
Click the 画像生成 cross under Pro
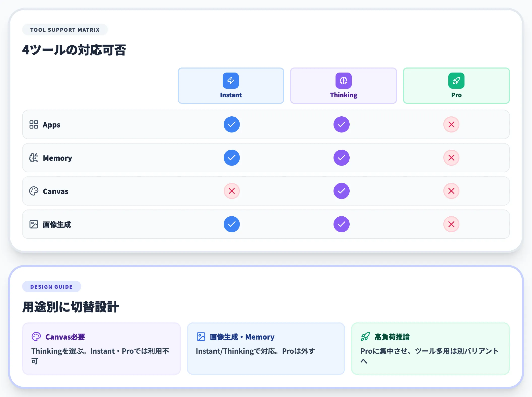click(451, 224)
